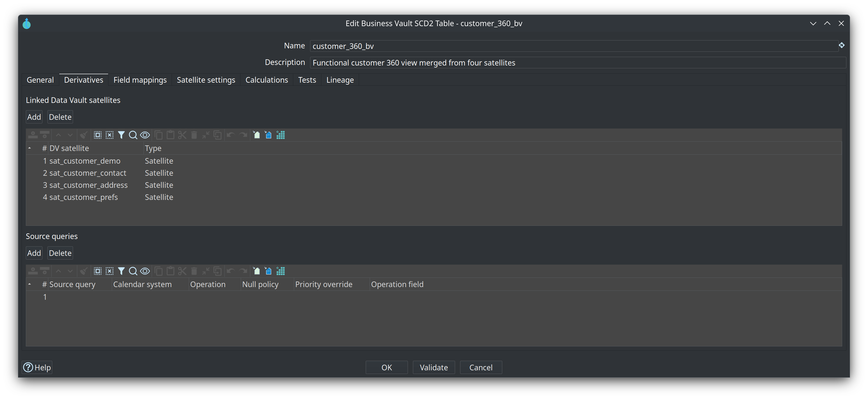Viewport: 868px width, 399px height.
Task: Open Satellite settings tab
Action: pos(206,80)
